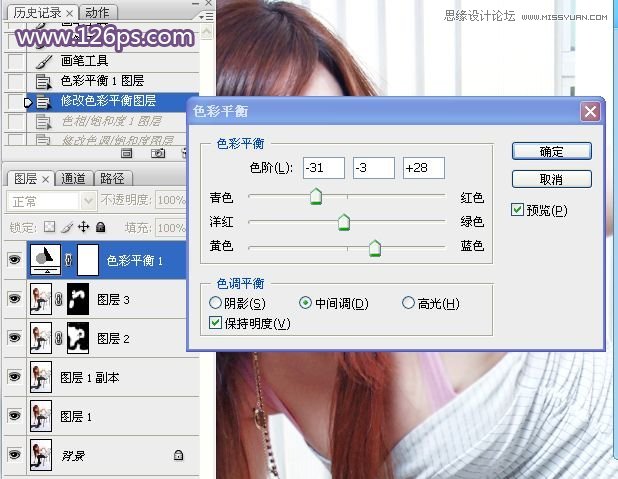Hide the 图层 2 layer

click(15, 337)
